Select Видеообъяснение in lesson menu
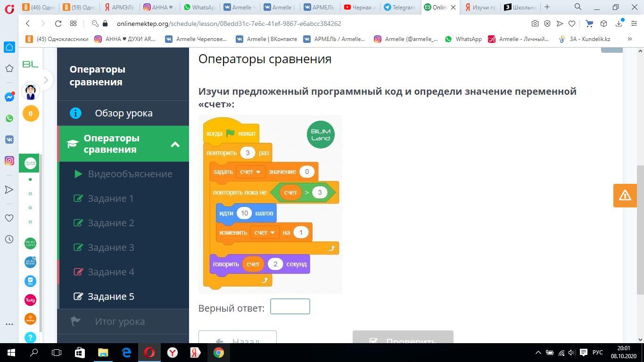644x362 pixels. click(x=130, y=174)
